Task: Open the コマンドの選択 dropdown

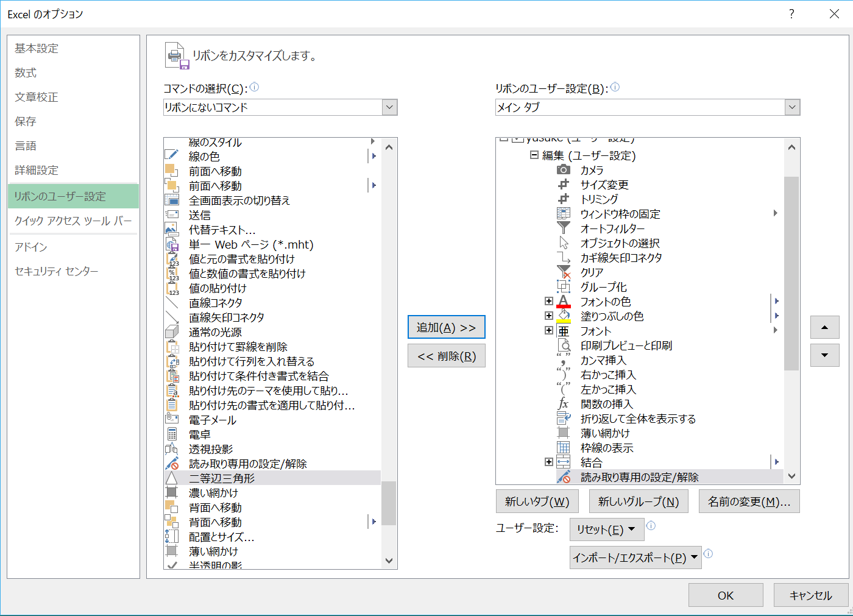Action: pos(390,107)
